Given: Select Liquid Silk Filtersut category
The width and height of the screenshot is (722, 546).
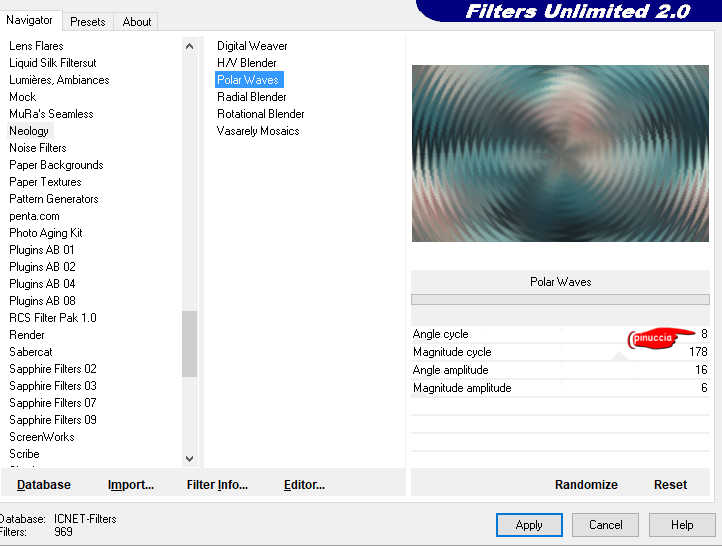Looking at the screenshot, I should click(53, 63).
